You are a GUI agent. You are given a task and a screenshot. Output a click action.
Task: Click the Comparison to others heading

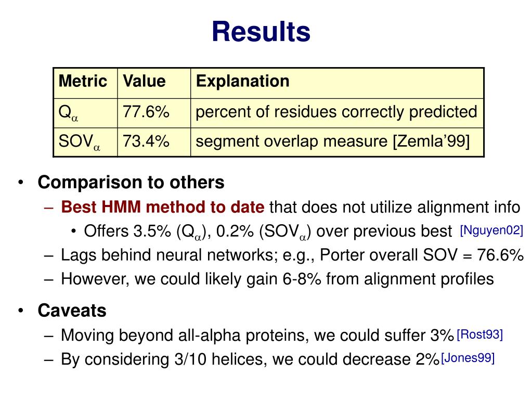pyautogui.click(x=131, y=183)
